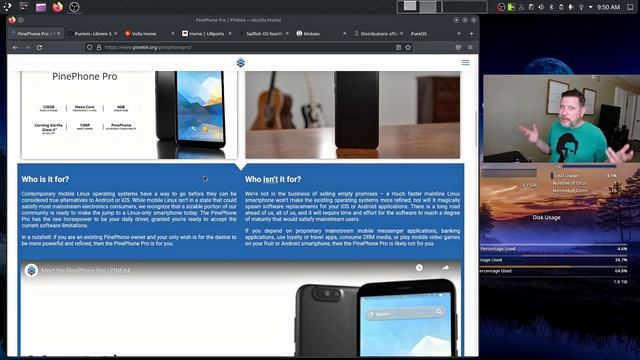640x360 pixels.
Task: Click clipboard tray icon
Action: [531, 7]
